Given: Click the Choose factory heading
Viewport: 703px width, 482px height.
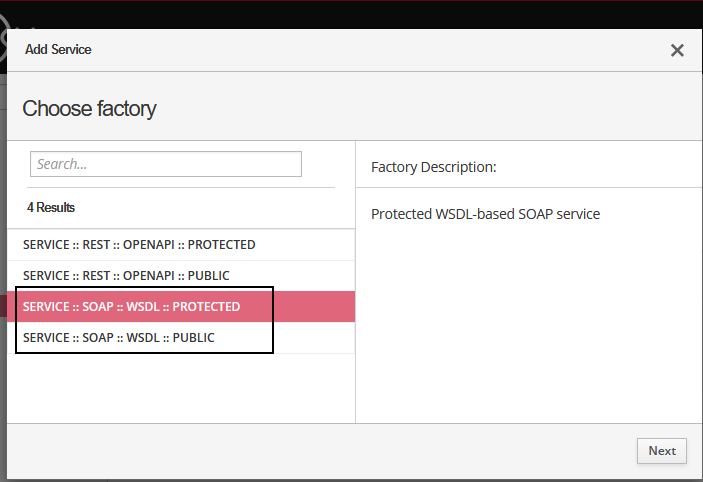Looking at the screenshot, I should (x=89, y=108).
